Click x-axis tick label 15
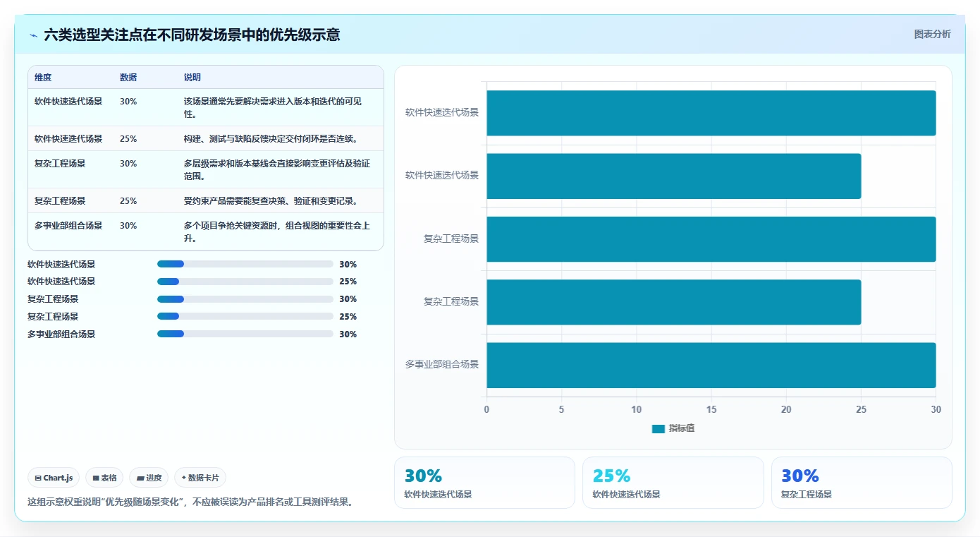The image size is (980, 537). (711, 410)
